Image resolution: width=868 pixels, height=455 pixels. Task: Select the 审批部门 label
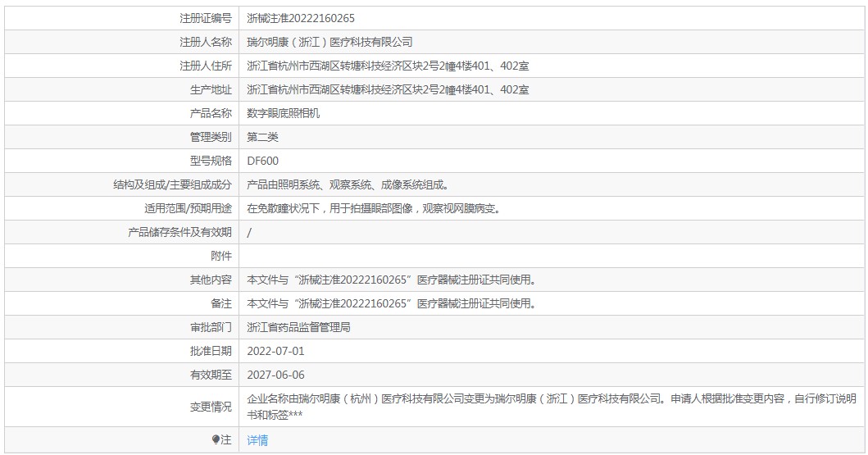pyautogui.click(x=211, y=328)
